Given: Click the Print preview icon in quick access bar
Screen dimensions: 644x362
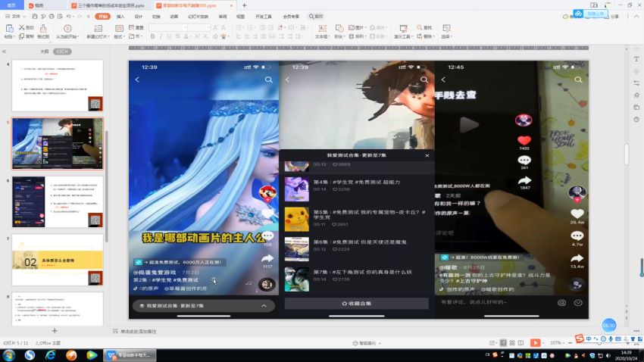Looking at the screenshot, I should (x=60, y=17).
